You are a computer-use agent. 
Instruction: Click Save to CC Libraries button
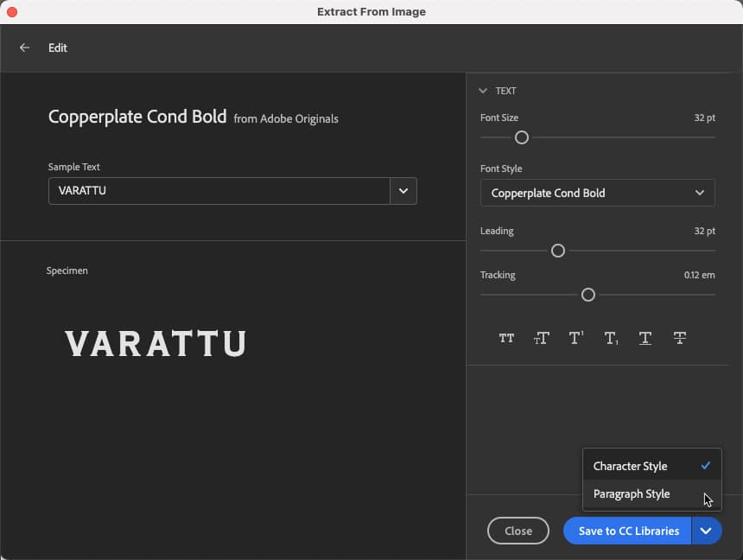point(627,531)
